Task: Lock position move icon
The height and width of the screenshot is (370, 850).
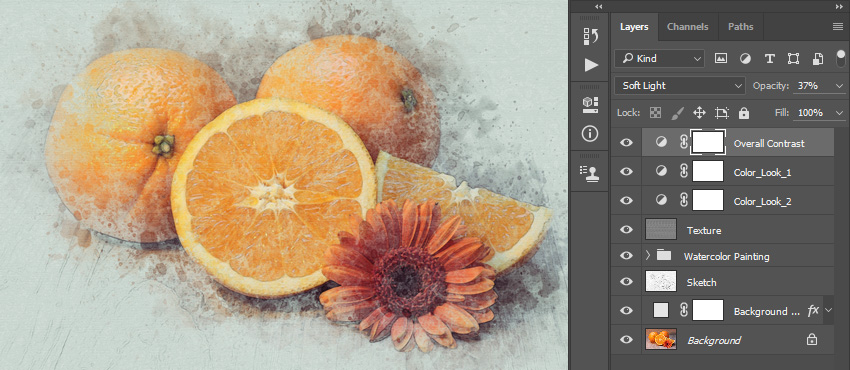Action: [x=699, y=113]
